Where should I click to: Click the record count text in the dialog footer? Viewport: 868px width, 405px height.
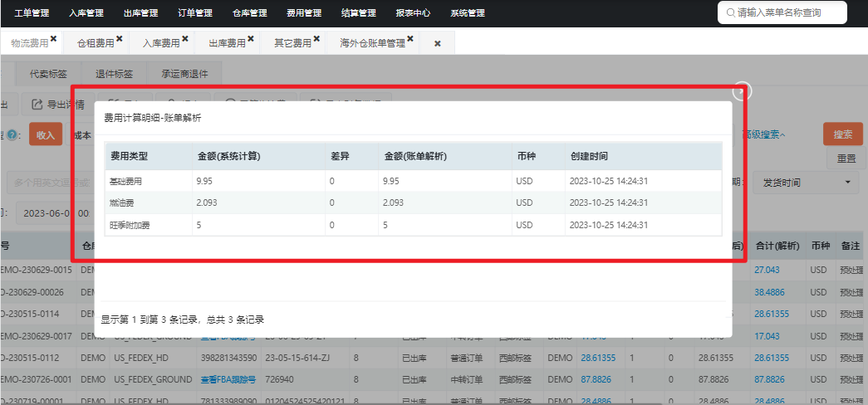[x=182, y=320]
